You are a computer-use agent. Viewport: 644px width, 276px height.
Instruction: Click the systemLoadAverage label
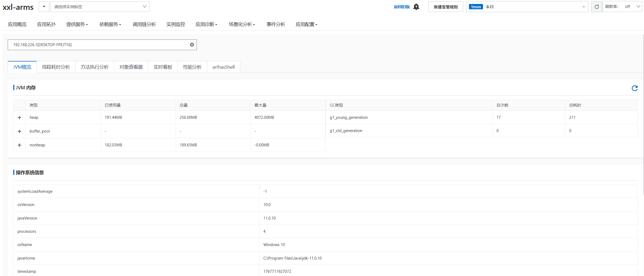pyautogui.click(x=35, y=191)
